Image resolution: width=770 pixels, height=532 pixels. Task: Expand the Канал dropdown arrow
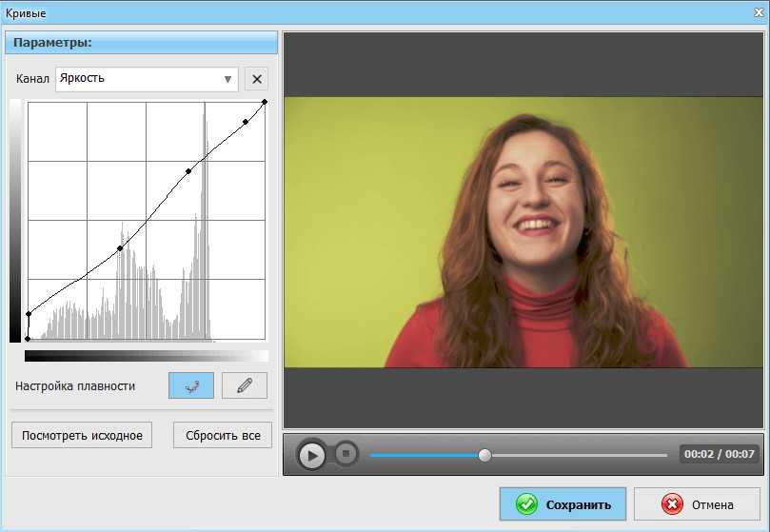tap(227, 79)
